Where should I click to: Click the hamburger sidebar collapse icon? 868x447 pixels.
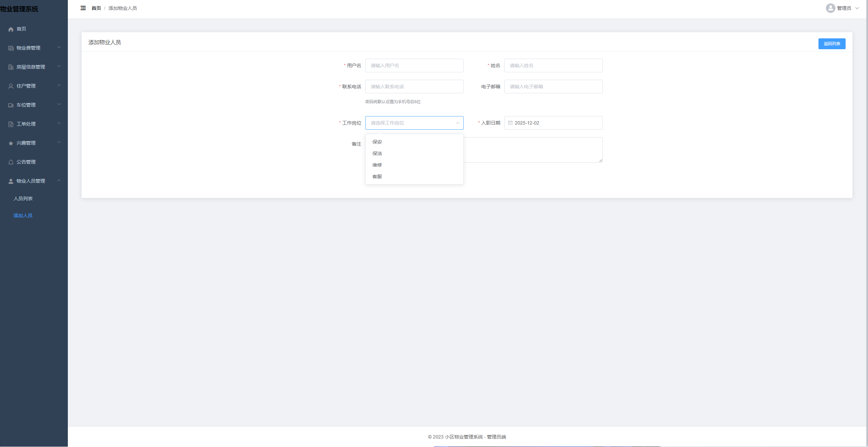83,8
